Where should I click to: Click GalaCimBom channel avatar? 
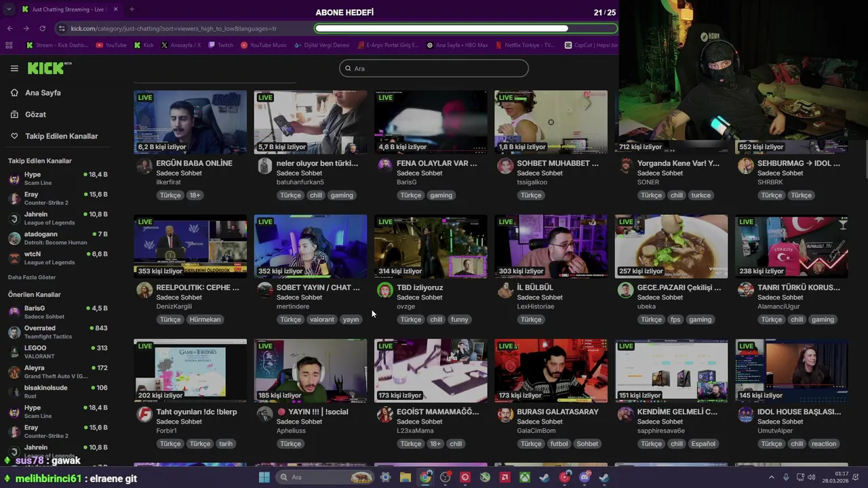(x=505, y=414)
